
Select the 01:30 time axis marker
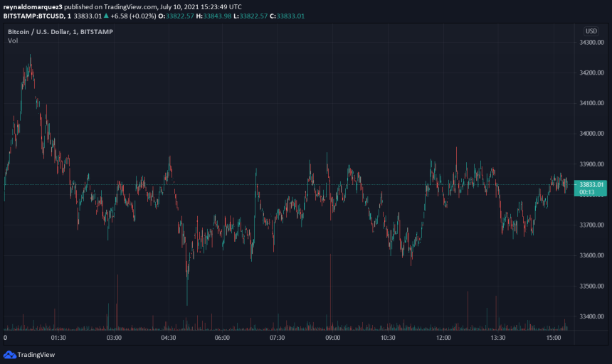pyautogui.click(x=58, y=338)
